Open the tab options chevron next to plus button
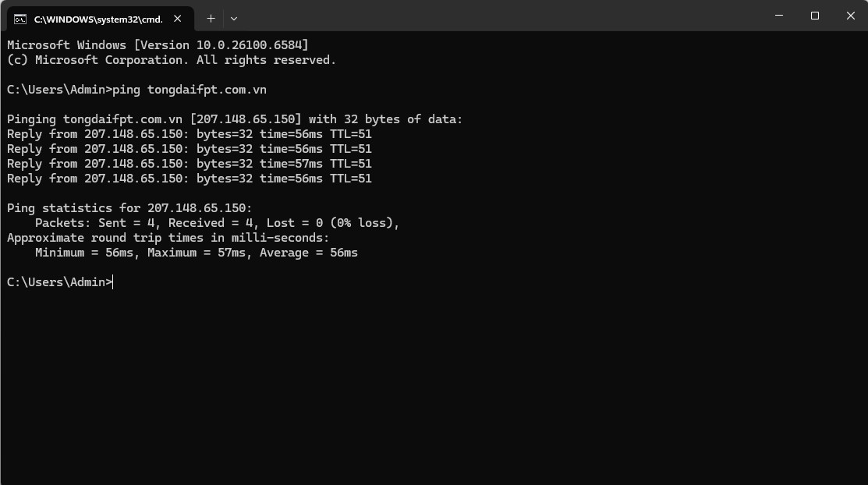 (233, 18)
